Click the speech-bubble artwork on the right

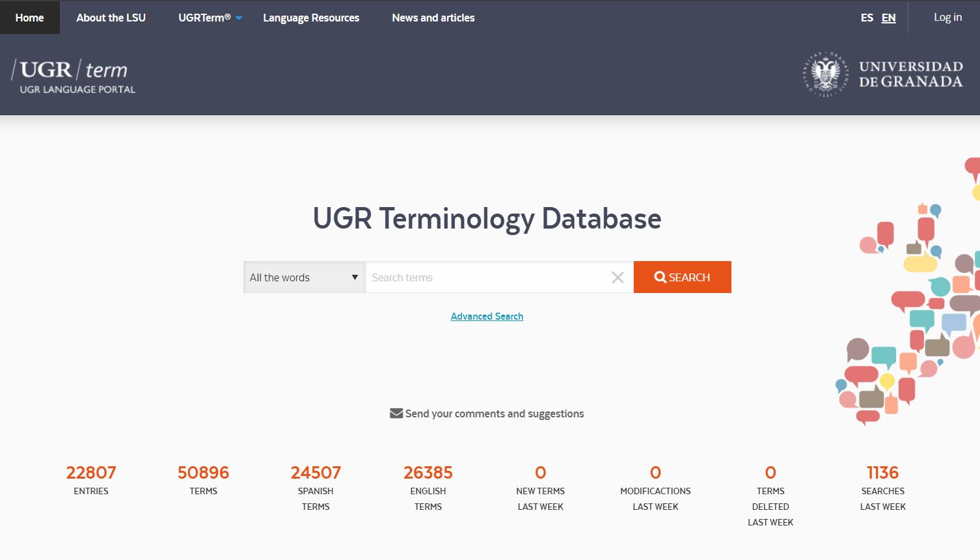click(911, 293)
